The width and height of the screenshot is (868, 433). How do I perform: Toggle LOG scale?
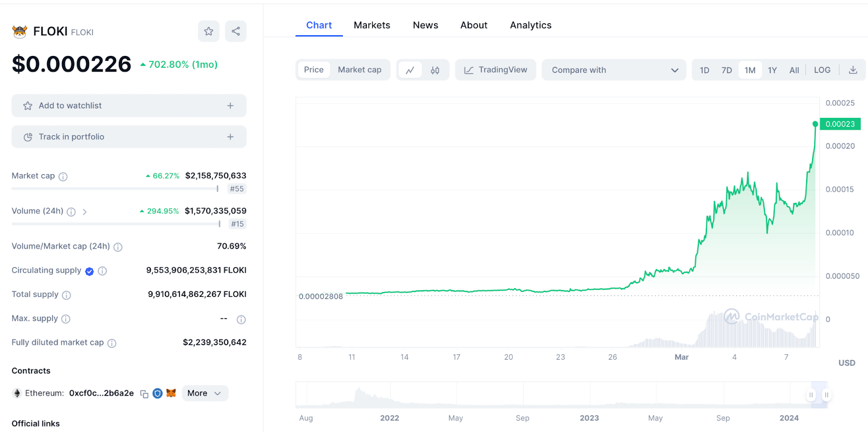[822, 70]
